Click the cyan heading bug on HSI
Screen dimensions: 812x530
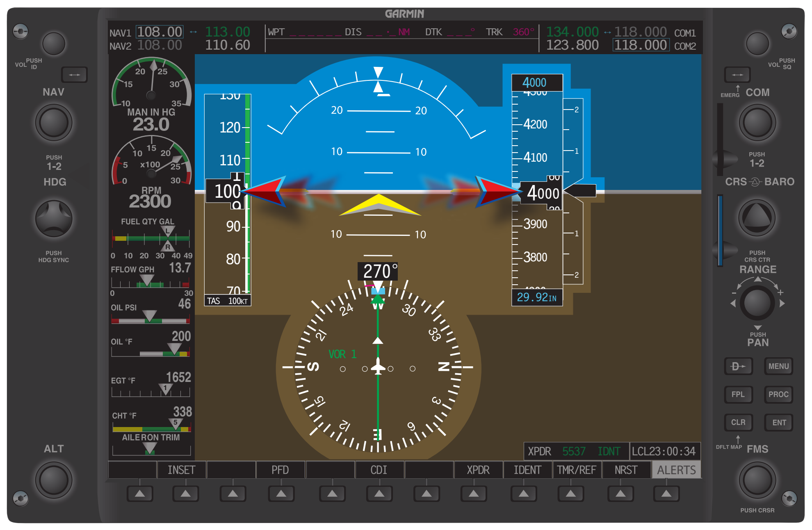pyautogui.click(x=378, y=291)
